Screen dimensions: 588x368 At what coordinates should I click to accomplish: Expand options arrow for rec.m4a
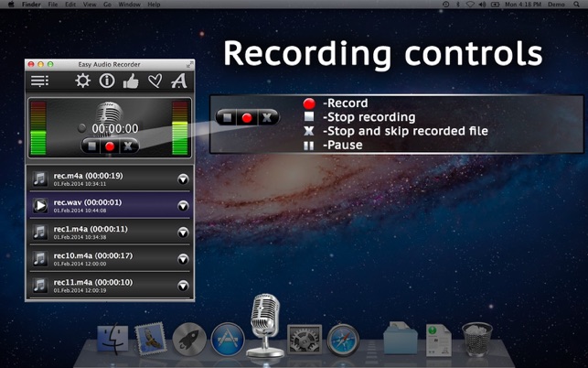click(183, 179)
